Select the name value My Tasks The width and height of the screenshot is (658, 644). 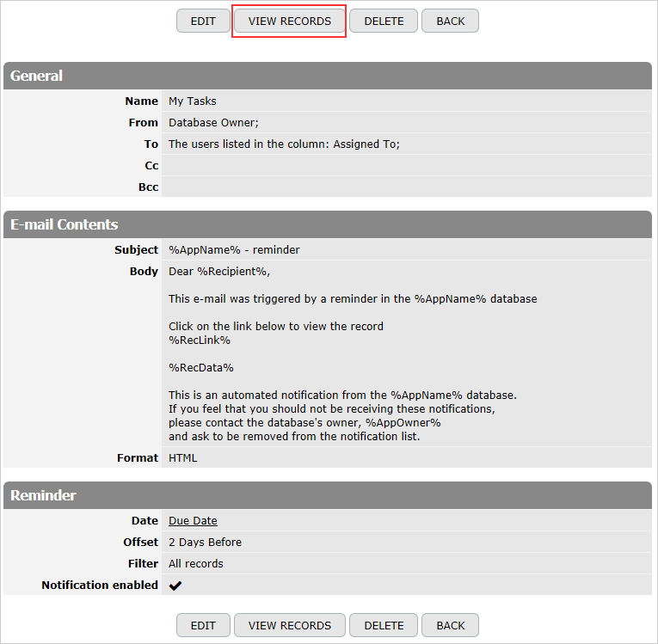click(193, 101)
